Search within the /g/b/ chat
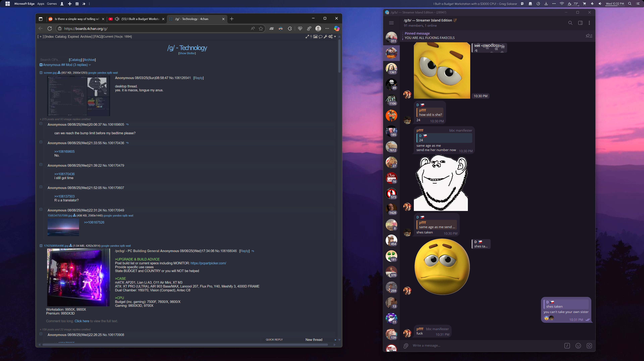The width and height of the screenshot is (644, 361). [570, 23]
